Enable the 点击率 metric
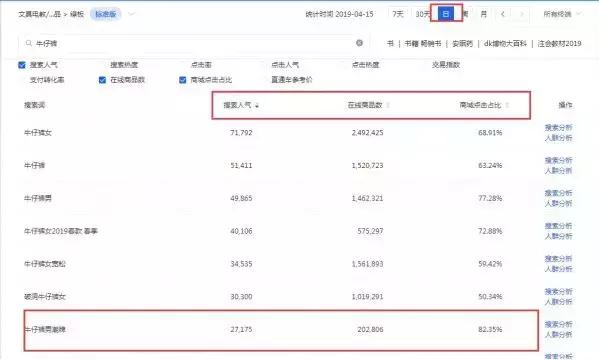Screen dimensions: 599x360 pos(201,65)
